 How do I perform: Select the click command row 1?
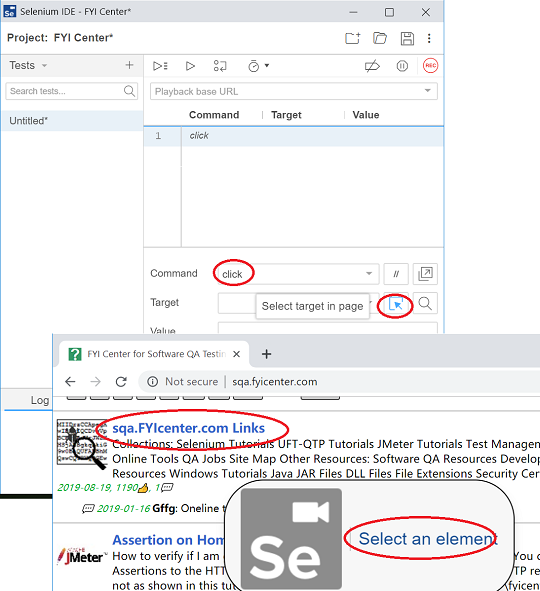(294, 136)
